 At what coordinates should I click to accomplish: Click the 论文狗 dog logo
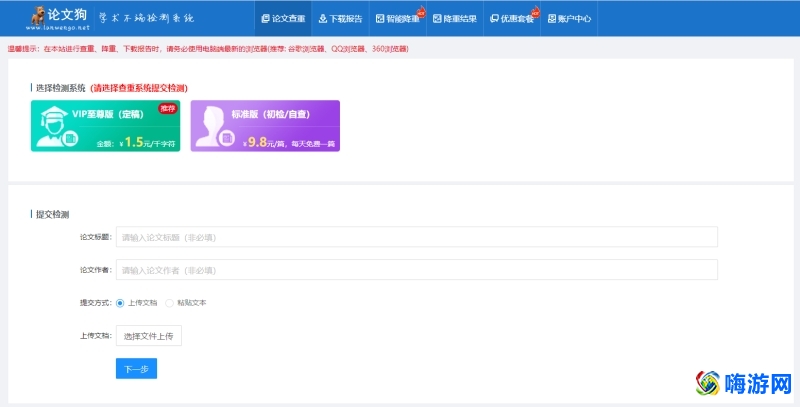coord(38,16)
